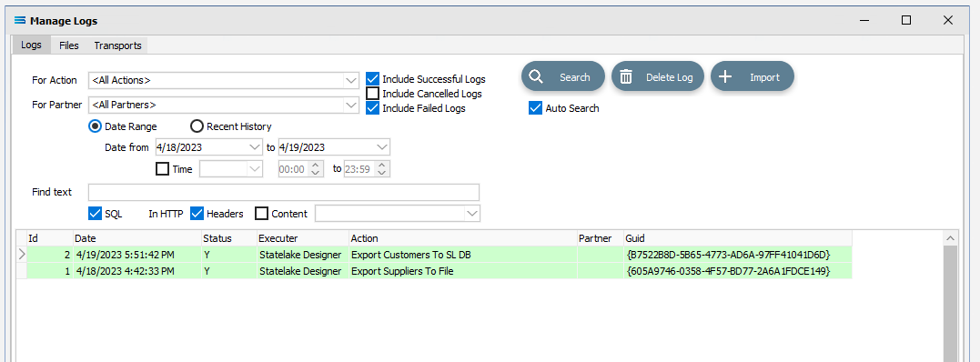The image size is (980, 362).
Task: Sort by the Date column header
Action: click(x=136, y=238)
